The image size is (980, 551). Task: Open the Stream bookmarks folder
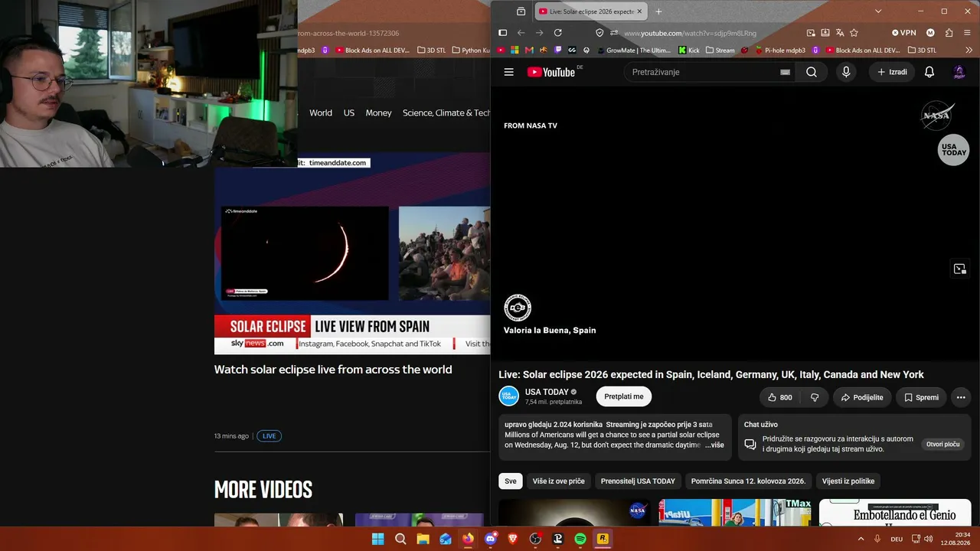(720, 51)
